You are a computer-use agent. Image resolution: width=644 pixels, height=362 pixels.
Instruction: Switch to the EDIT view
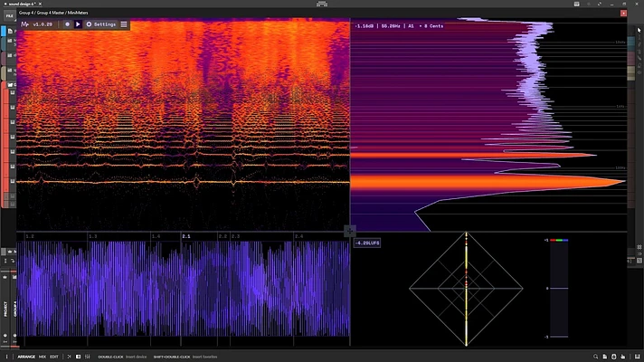tap(54, 357)
